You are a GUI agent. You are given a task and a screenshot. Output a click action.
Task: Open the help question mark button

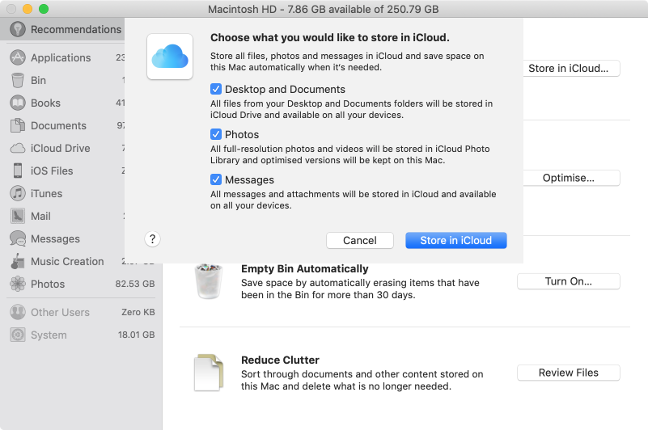152,239
